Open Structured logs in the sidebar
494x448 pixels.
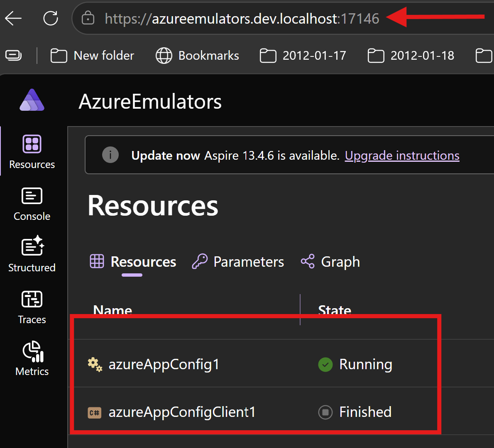click(x=32, y=254)
